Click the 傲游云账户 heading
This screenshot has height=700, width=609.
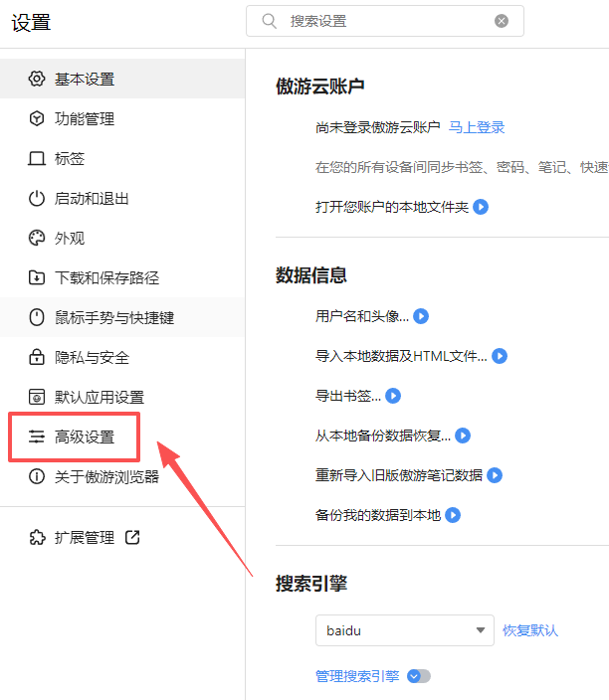click(x=319, y=87)
